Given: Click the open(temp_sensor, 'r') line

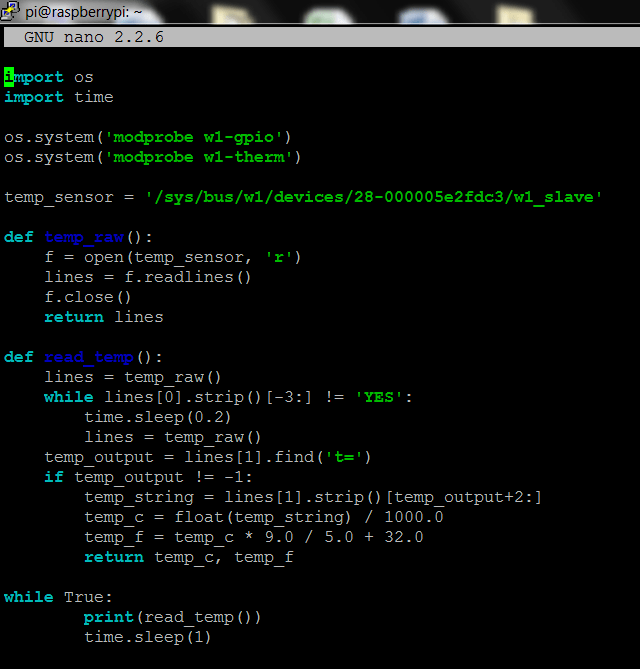Looking at the screenshot, I should point(173,257).
